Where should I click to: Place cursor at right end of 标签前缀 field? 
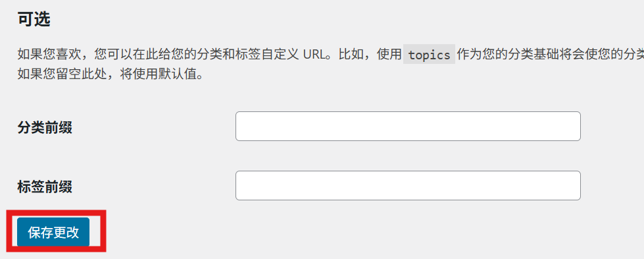[x=576, y=186]
